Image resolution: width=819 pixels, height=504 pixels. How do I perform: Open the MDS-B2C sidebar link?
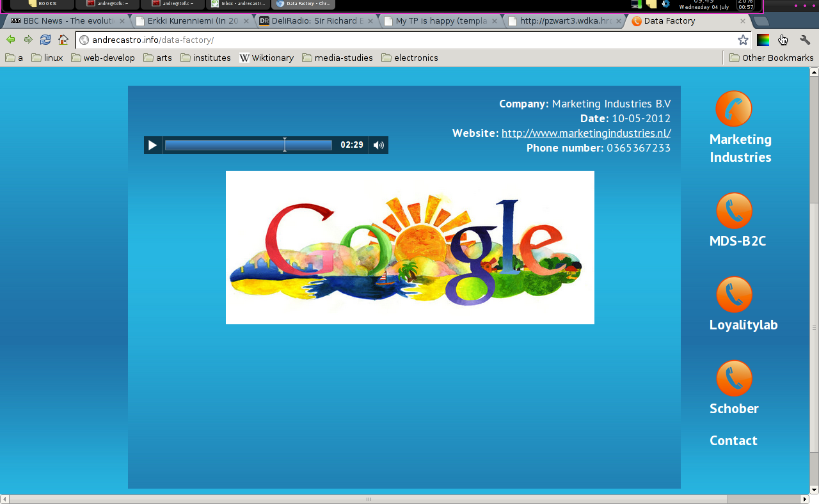(x=738, y=241)
